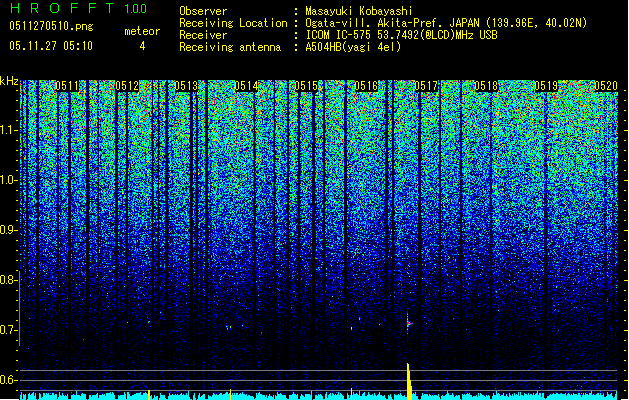The width and height of the screenshot is (629, 400).
Task: Click the 0513 time marker
Action: pyautogui.click(x=187, y=86)
